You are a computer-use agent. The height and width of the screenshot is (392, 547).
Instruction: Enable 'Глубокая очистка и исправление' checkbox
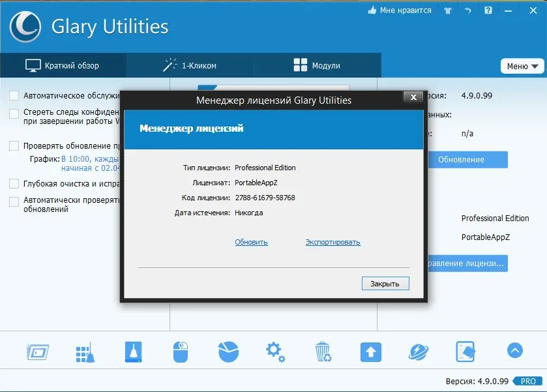14,184
